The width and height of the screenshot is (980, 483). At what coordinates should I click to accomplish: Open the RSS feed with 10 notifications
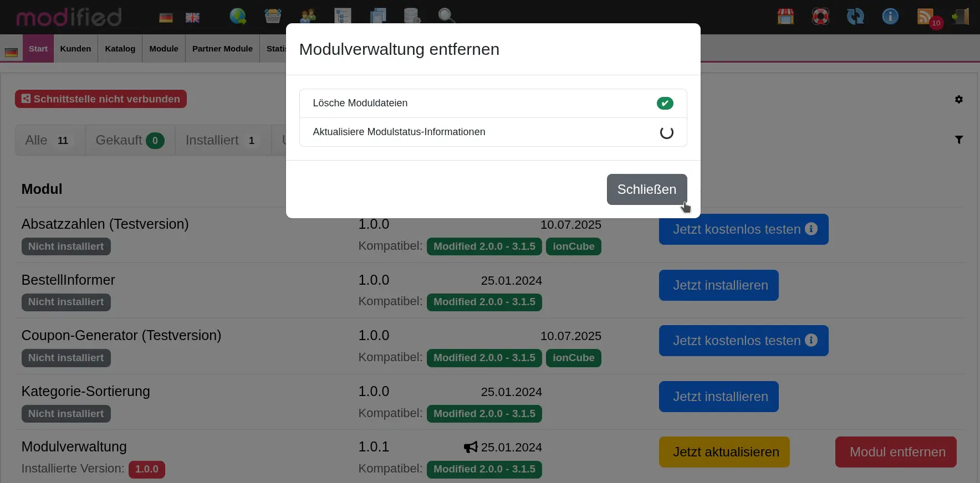point(927,17)
